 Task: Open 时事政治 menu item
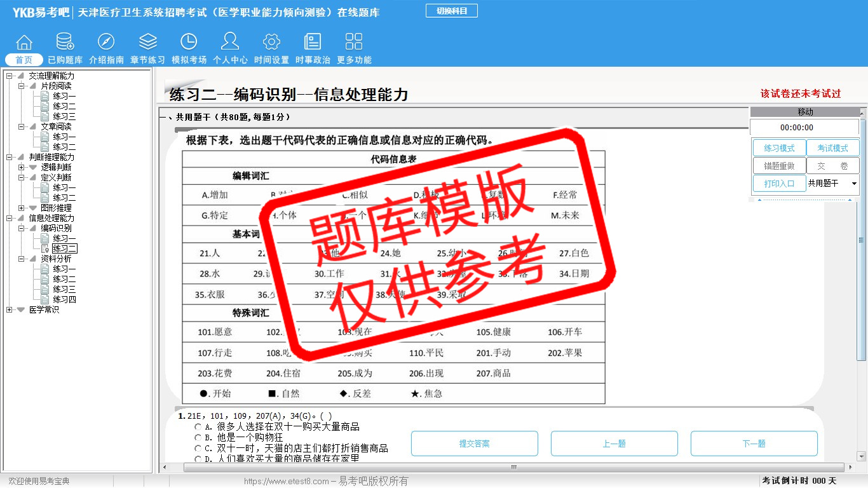313,60
